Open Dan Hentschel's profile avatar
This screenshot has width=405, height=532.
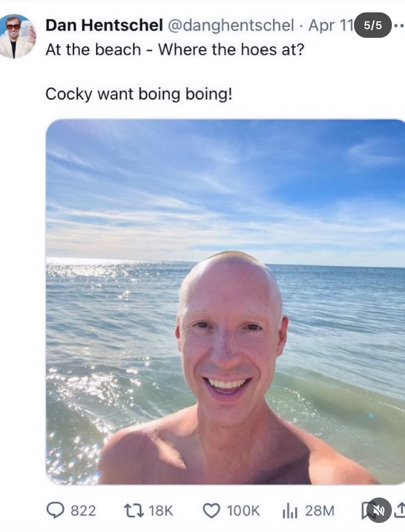(x=18, y=36)
